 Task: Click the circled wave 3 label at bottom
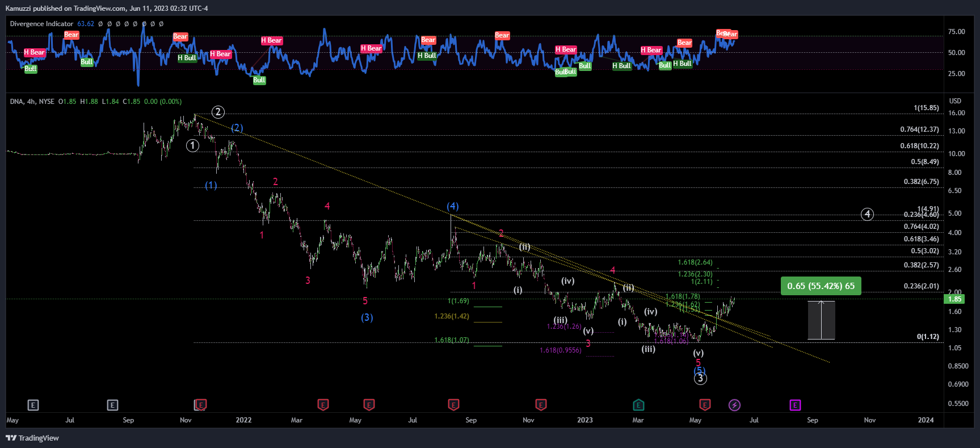point(700,378)
